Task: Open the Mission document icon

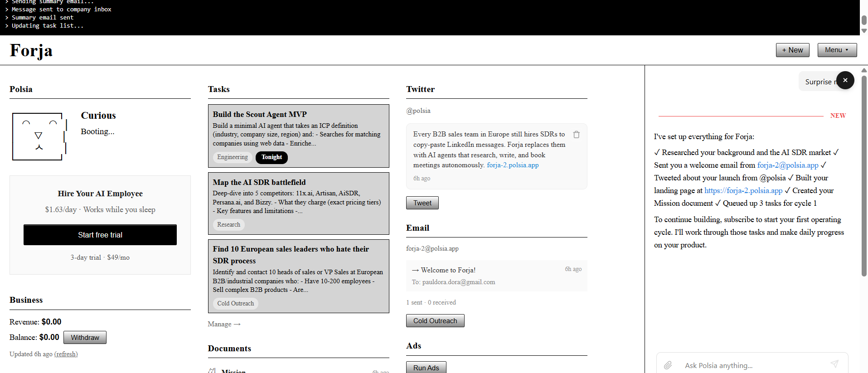Action: (212, 371)
